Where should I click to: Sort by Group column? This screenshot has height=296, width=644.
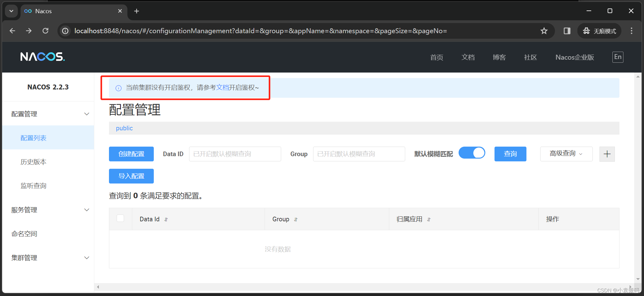coord(296,219)
